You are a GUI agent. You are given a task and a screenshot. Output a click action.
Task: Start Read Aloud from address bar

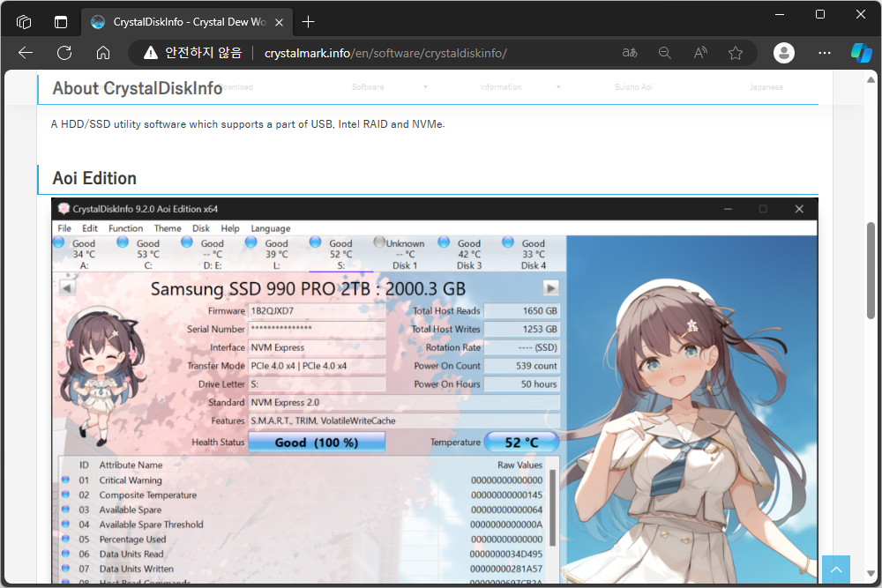point(699,53)
